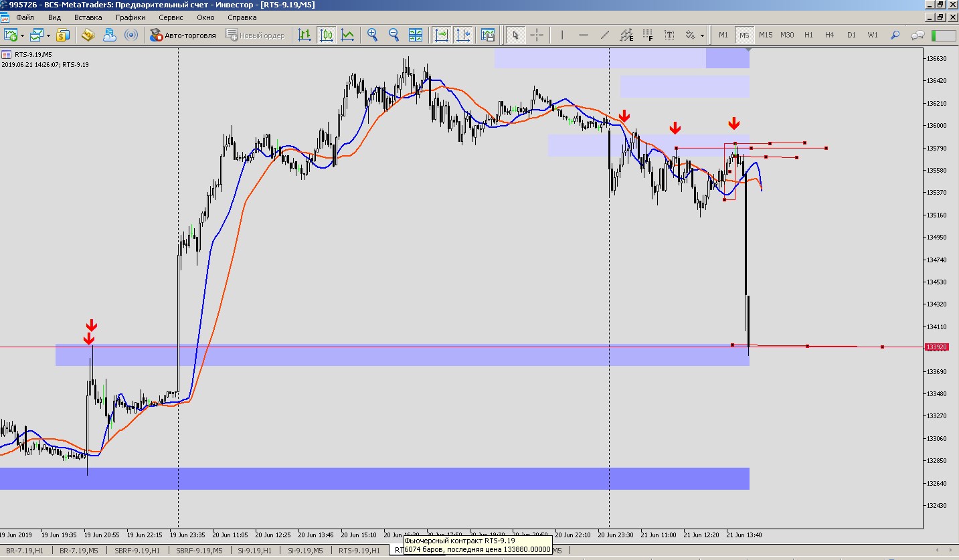Pick the Vertical Line drawing tool
Viewport: 959px width, 560px height.
pos(562,35)
